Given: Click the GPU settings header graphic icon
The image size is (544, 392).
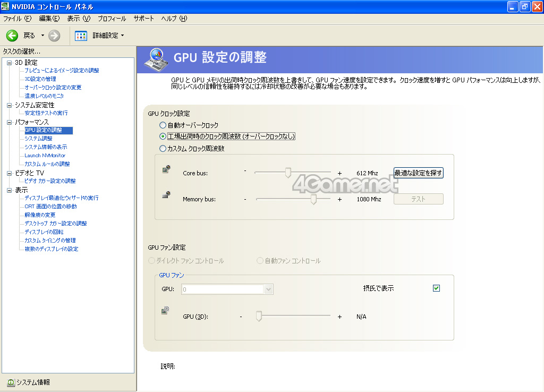Looking at the screenshot, I should click(156, 59).
